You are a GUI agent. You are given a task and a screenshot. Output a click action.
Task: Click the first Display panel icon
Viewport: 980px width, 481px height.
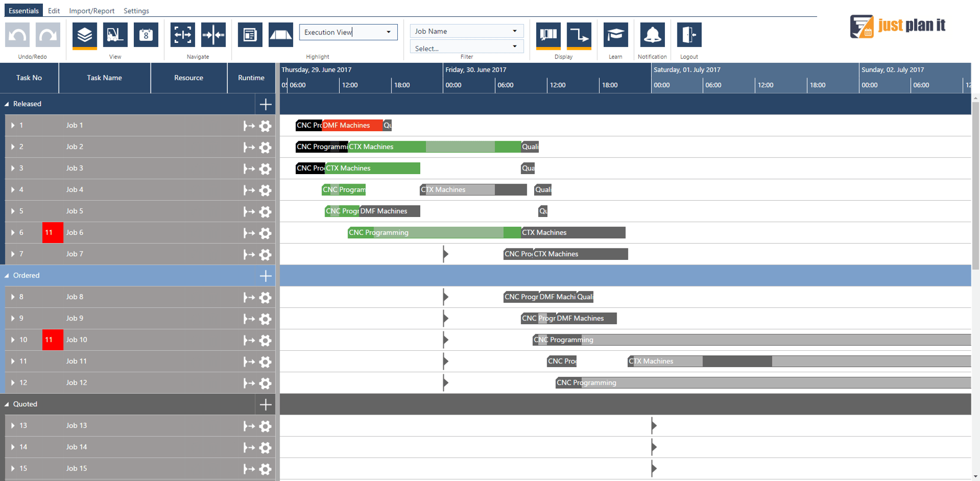click(x=549, y=35)
